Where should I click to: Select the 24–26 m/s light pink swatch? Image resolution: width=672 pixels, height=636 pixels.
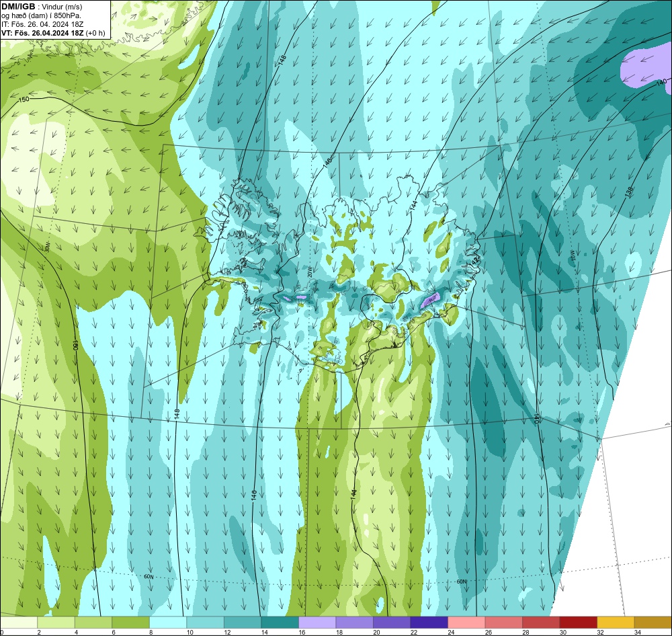[466, 623]
